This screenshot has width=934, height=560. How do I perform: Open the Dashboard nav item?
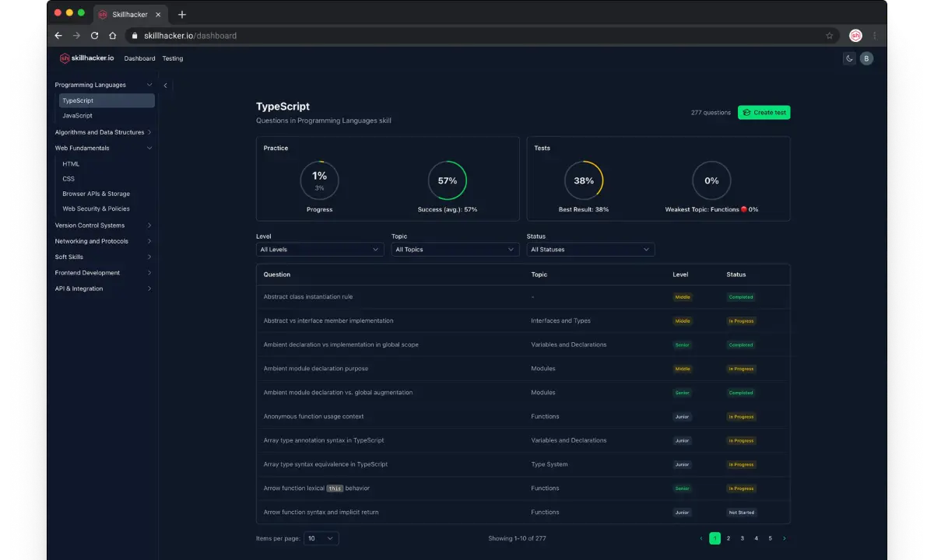[x=140, y=58]
